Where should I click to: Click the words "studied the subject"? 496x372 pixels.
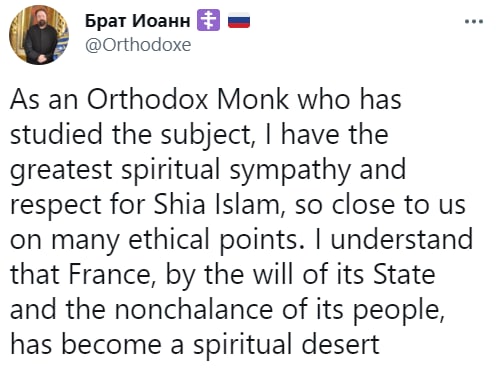click(x=130, y=134)
